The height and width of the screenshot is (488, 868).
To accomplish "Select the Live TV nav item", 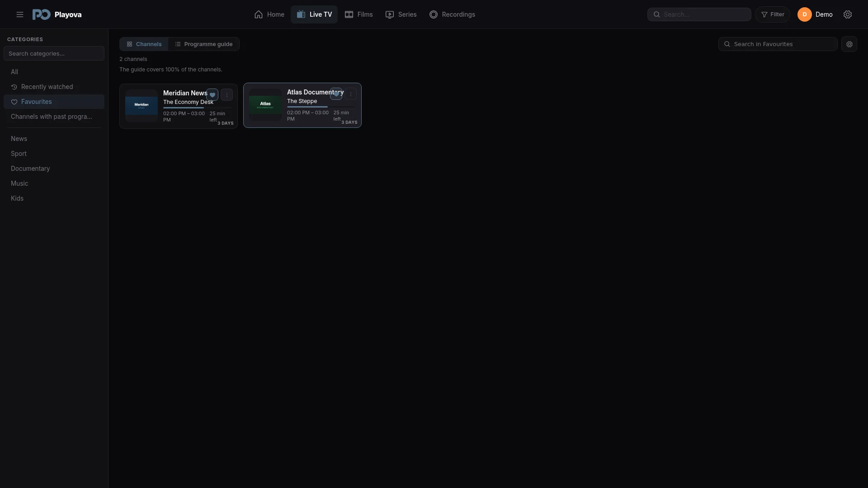I will pyautogui.click(x=314, y=14).
